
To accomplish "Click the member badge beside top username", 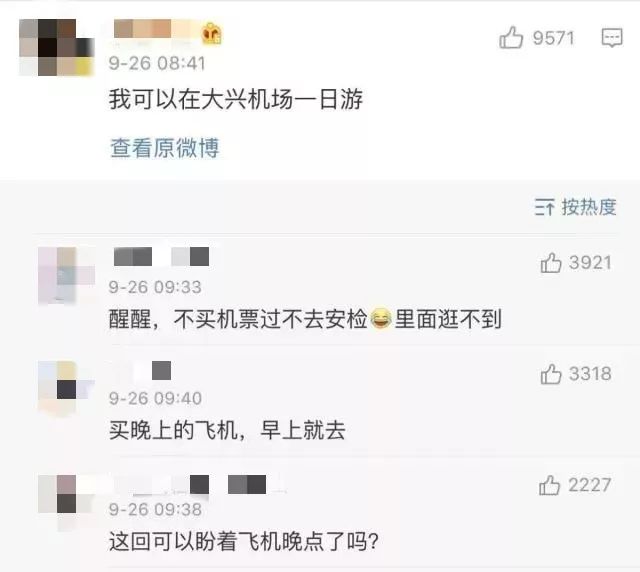I will pyautogui.click(x=211, y=34).
